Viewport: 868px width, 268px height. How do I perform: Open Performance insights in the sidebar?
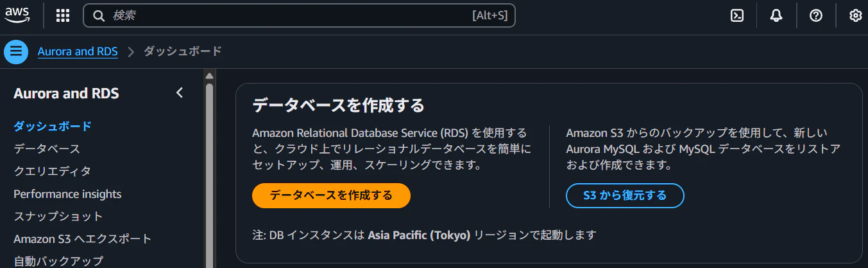tap(67, 194)
